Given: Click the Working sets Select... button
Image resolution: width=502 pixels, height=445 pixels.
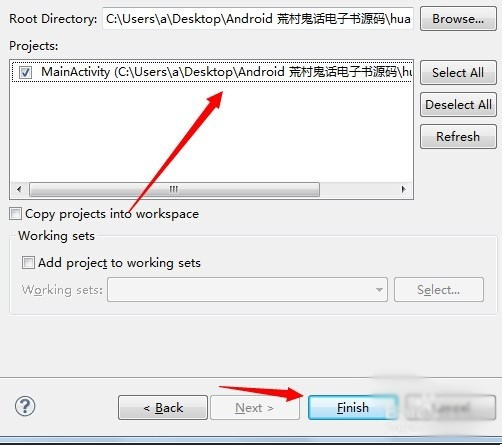Looking at the screenshot, I should (x=439, y=290).
